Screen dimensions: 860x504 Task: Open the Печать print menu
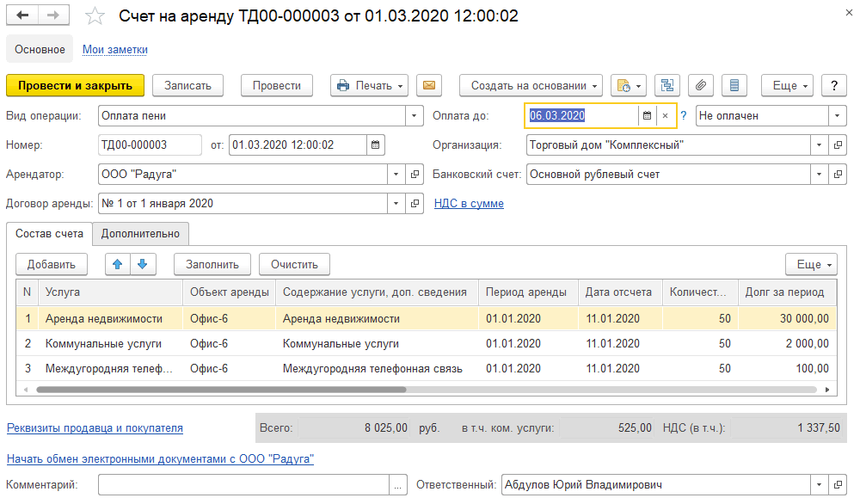click(369, 85)
